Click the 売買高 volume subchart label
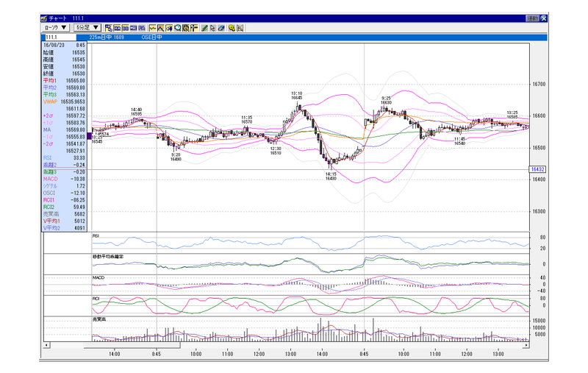 coord(99,319)
